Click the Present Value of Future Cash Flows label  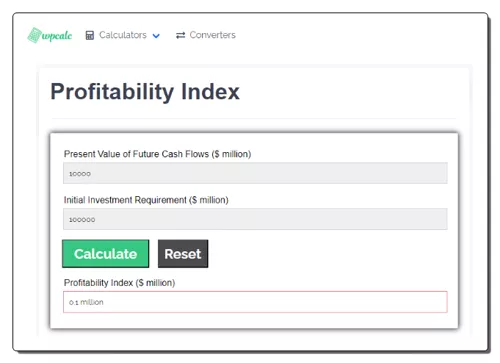(157, 154)
